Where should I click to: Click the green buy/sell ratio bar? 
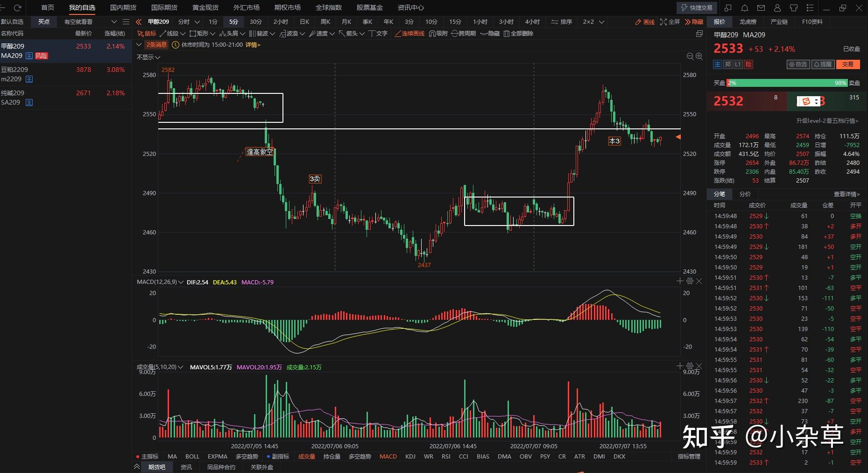pos(787,83)
